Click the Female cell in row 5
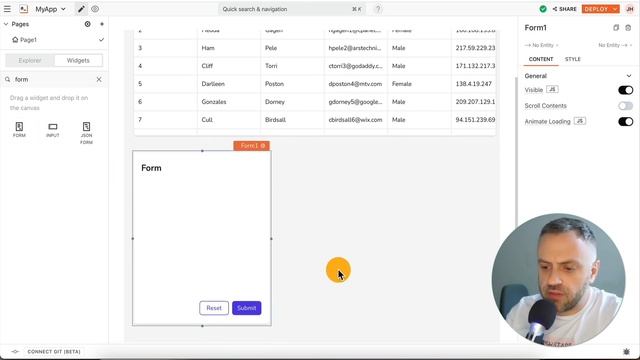640x360 pixels. point(419,84)
